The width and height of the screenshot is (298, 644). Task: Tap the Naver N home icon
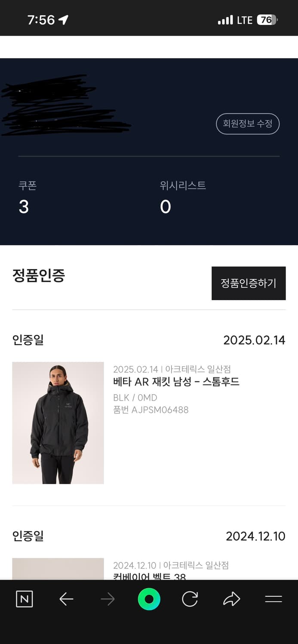tap(25, 599)
